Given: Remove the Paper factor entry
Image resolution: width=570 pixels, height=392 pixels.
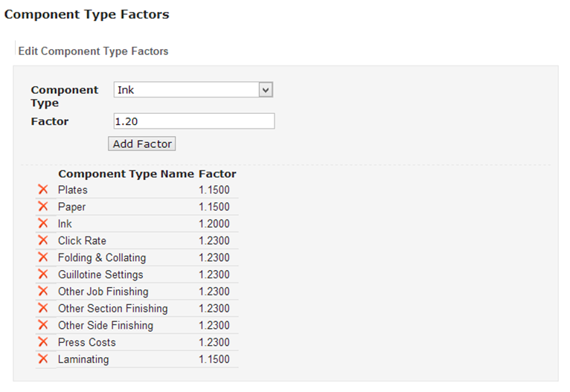Looking at the screenshot, I should 42,207.
